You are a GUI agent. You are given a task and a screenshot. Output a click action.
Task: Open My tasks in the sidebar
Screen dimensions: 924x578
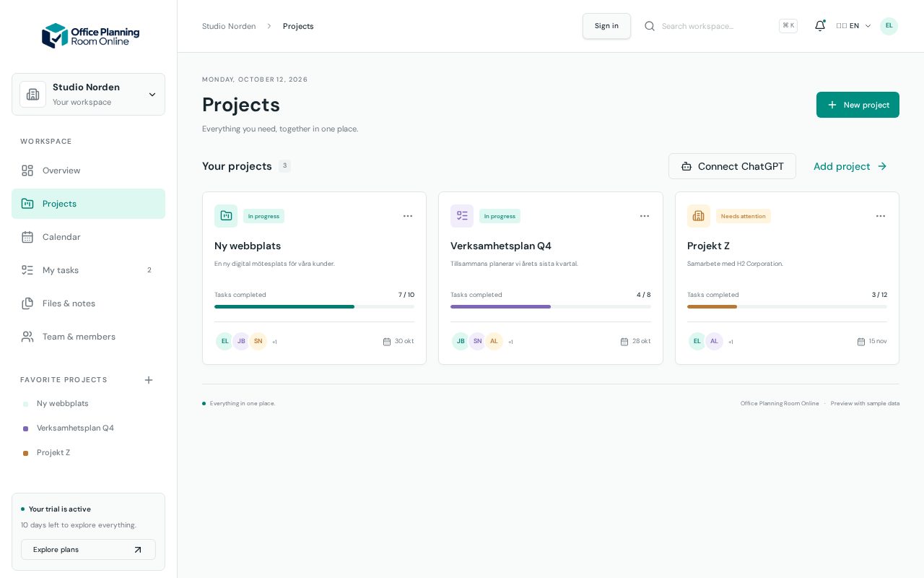pos(88,270)
